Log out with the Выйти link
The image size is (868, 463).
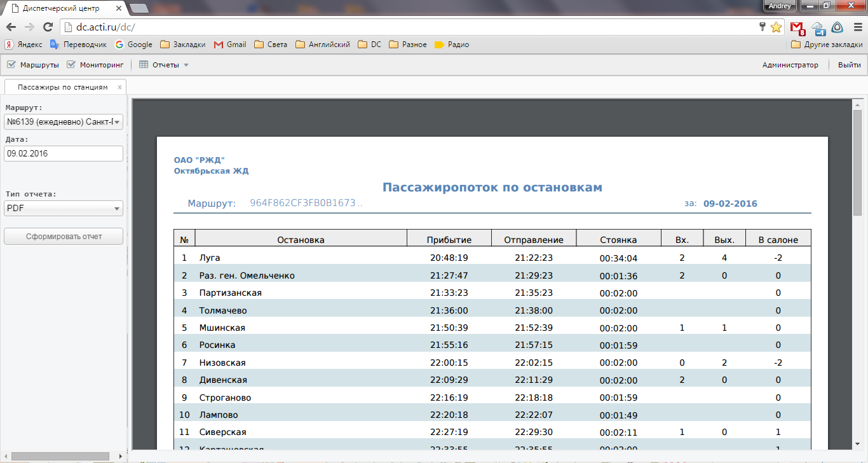point(849,65)
